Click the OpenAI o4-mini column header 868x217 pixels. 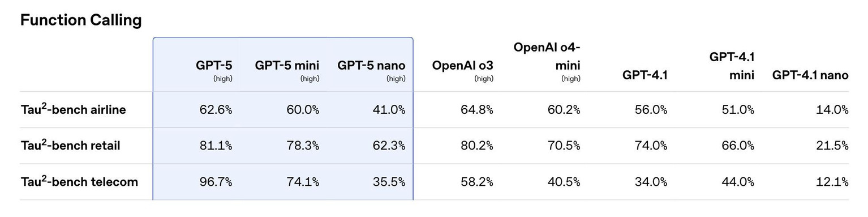tap(547, 61)
